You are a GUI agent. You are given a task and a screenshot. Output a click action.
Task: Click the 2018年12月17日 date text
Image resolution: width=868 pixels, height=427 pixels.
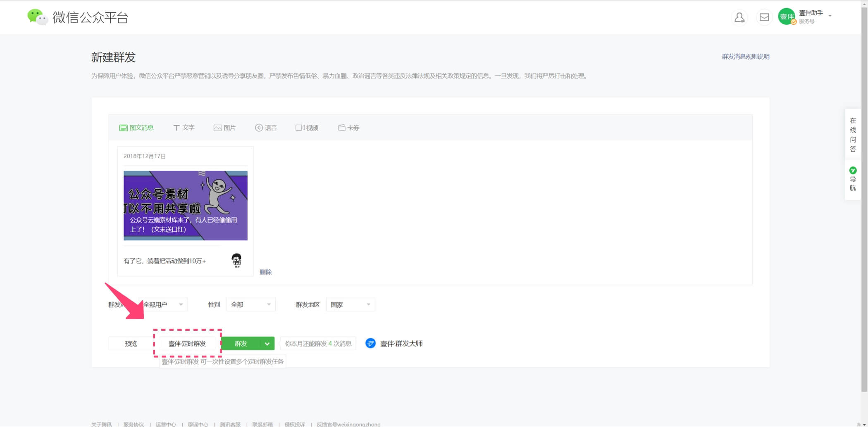(x=145, y=156)
